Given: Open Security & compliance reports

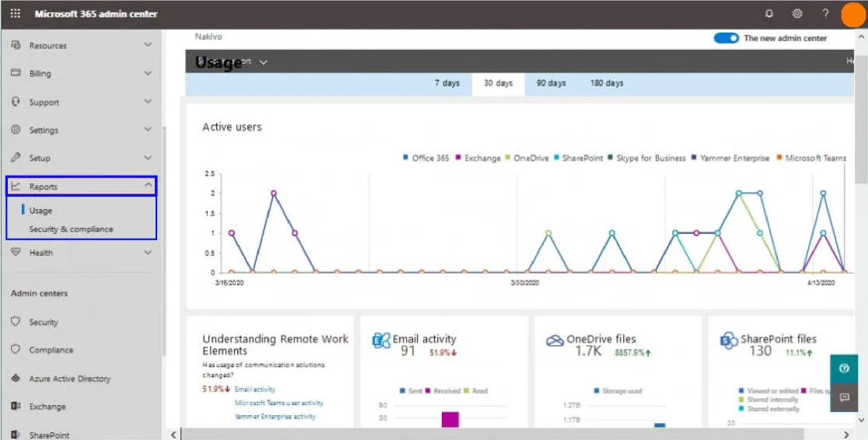Looking at the screenshot, I should 71,229.
